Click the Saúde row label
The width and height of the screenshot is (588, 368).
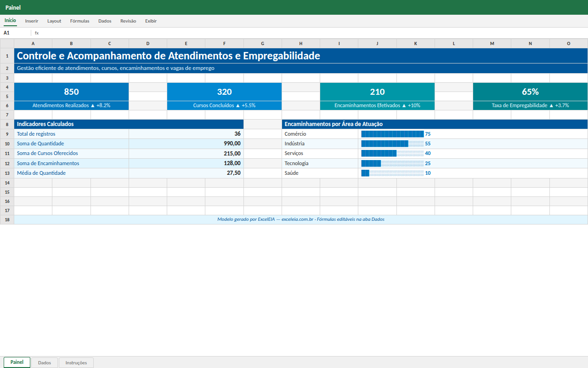[320, 173]
